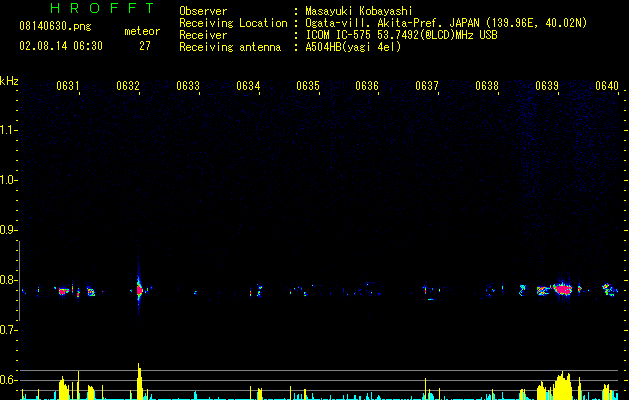Click the yellow intensity peak cluster near 0639
The width and height of the screenshot is (629, 400).
pyautogui.click(x=562, y=386)
